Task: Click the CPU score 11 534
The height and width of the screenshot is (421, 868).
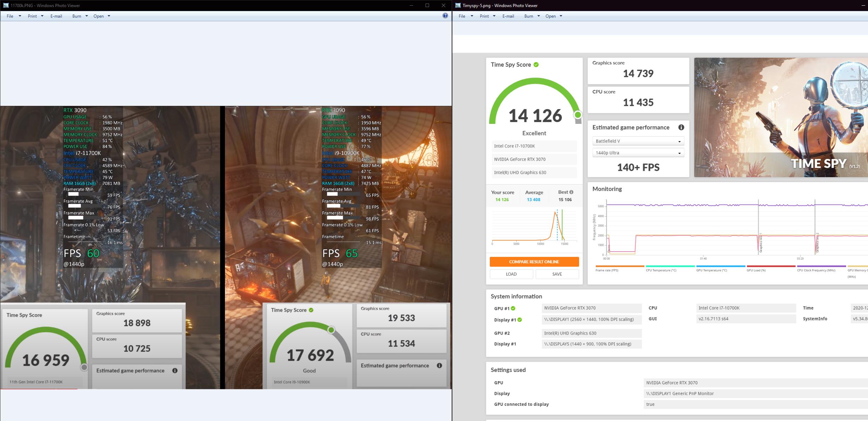Action: (402, 344)
